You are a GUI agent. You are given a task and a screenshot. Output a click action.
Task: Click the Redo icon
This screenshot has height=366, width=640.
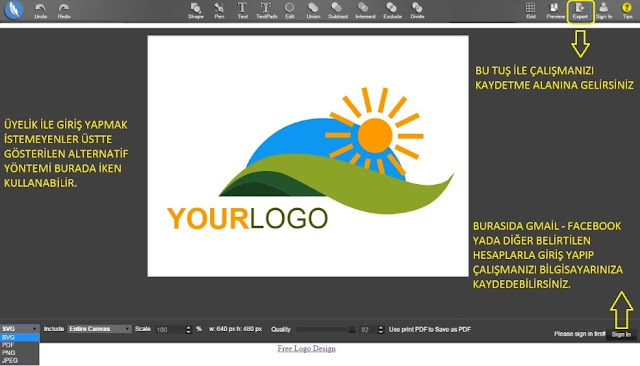click(x=64, y=11)
